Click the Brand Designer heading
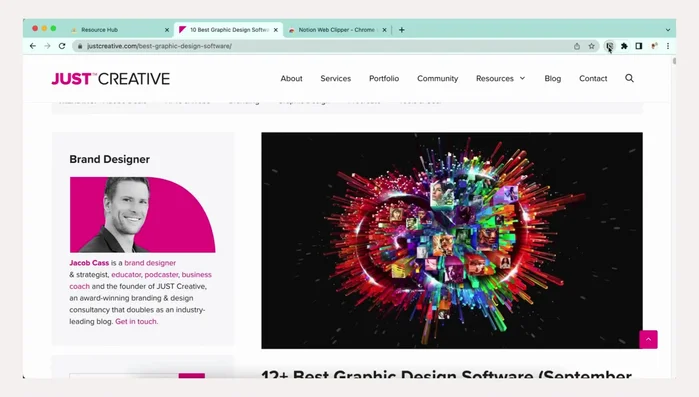The image size is (699, 397). coord(110,160)
